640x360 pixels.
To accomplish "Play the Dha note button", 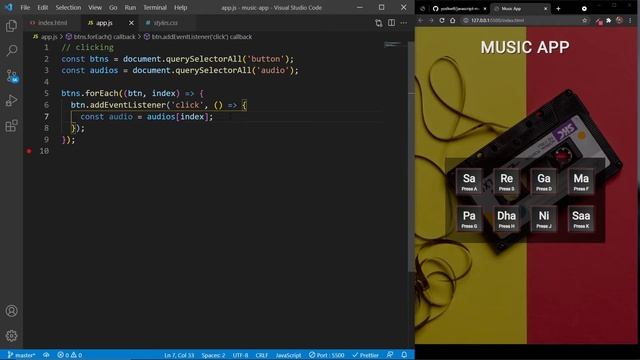I will pyautogui.click(x=507, y=218).
